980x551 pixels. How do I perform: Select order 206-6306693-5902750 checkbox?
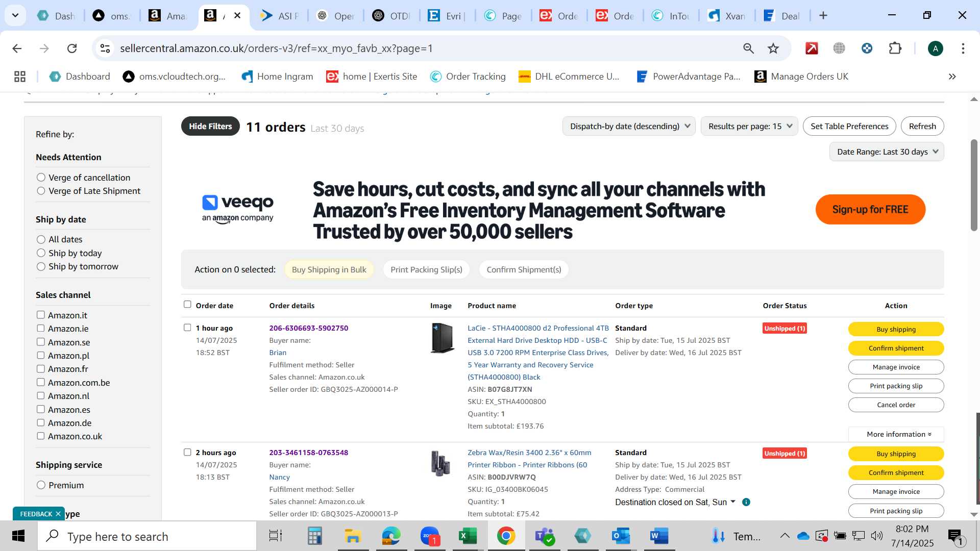pyautogui.click(x=187, y=328)
